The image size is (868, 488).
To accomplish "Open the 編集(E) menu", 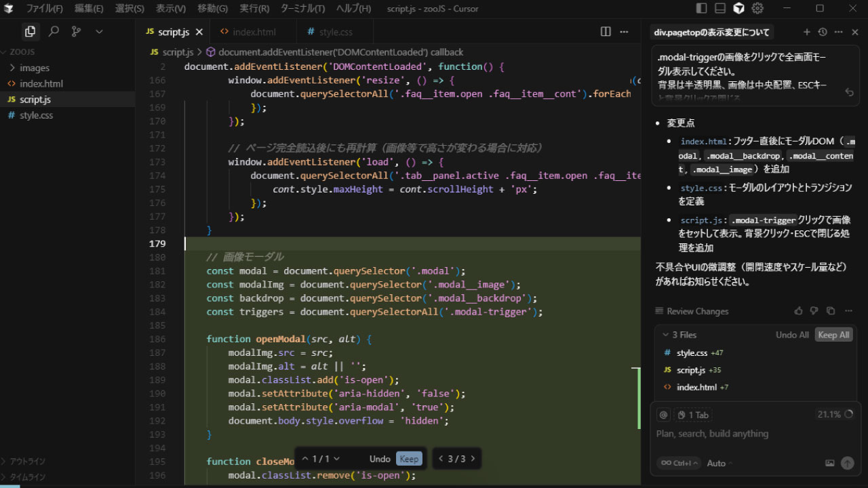I will [x=89, y=9].
